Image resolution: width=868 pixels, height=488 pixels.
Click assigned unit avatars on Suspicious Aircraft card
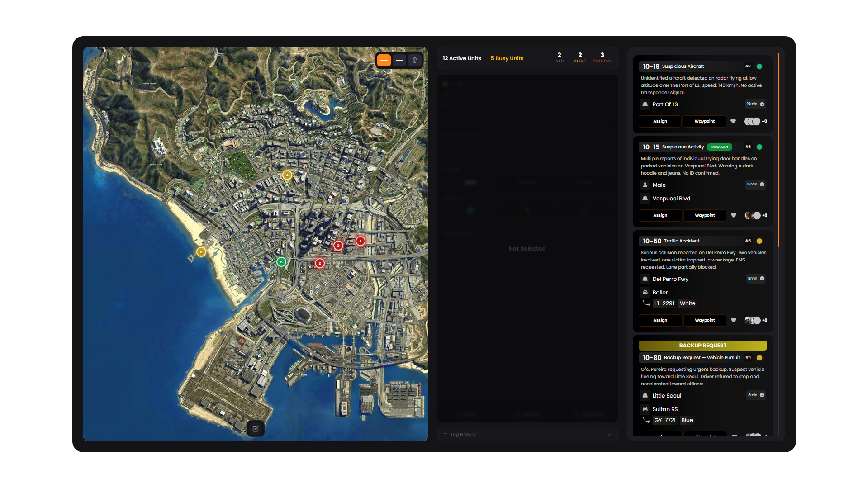(752, 122)
